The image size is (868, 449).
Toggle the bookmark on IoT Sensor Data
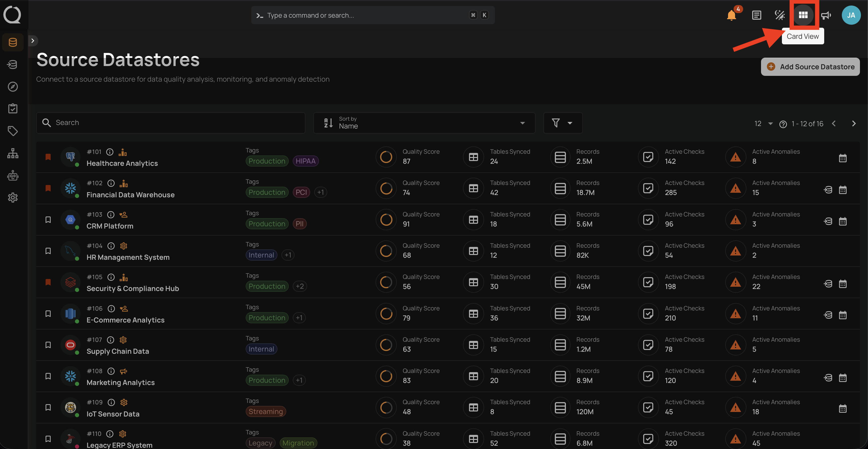coord(48,407)
